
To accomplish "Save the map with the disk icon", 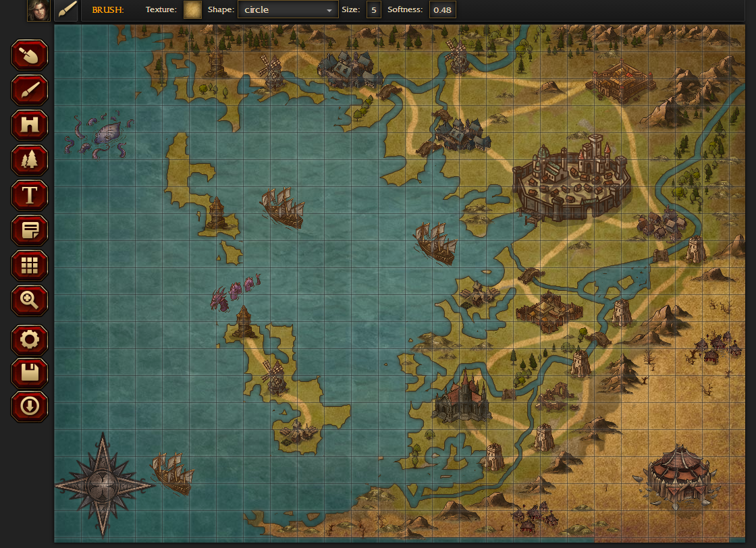I will (x=29, y=373).
